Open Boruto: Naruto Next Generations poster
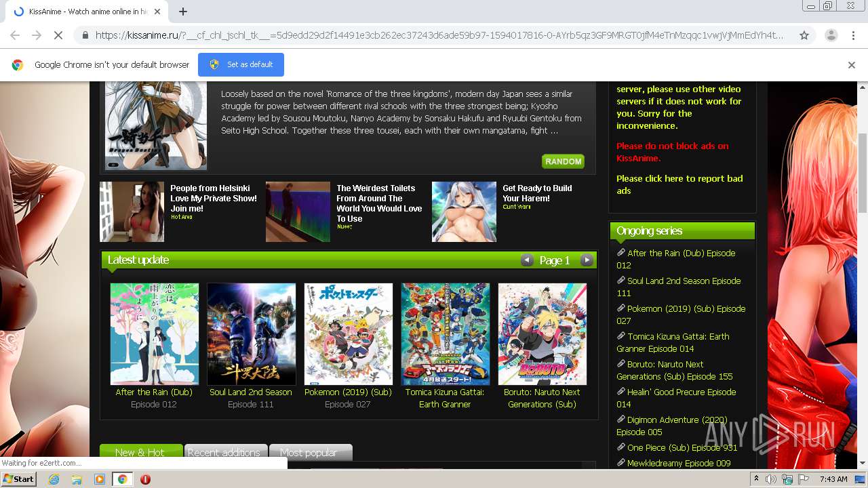This screenshot has width=868, height=488. click(542, 334)
